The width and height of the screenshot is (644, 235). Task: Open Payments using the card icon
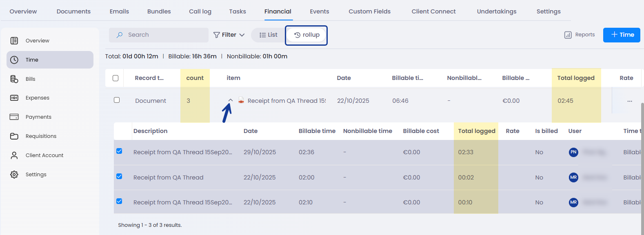[14, 117]
